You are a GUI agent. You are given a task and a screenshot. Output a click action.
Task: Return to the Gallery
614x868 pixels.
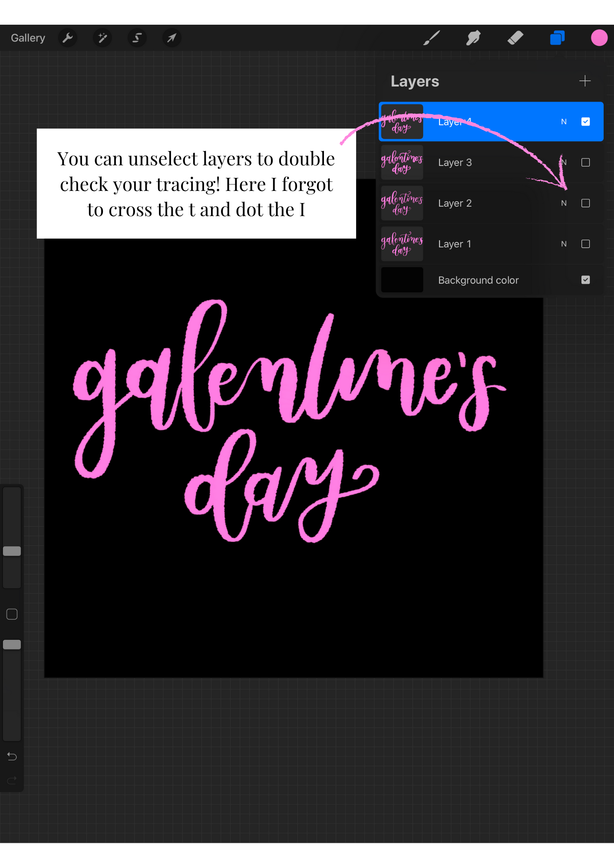[x=28, y=38]
